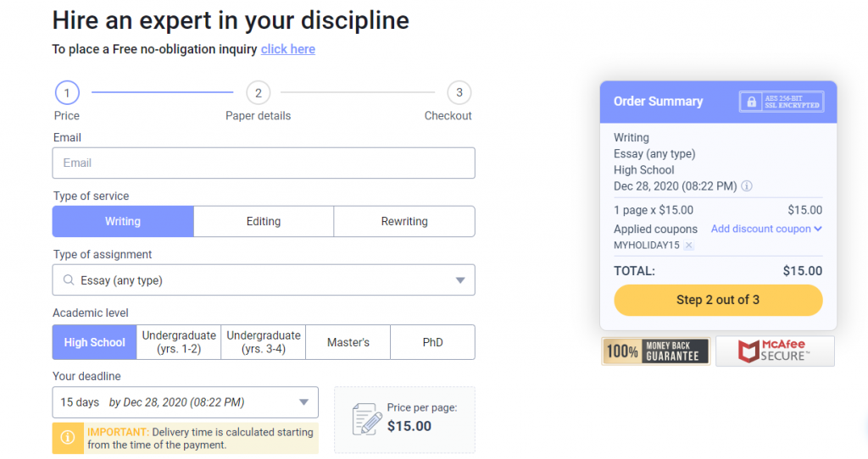Click the SSL encrypted lock badge
Image resolution: width=868 pixels, height=459 pixels.
pos(781,102)
